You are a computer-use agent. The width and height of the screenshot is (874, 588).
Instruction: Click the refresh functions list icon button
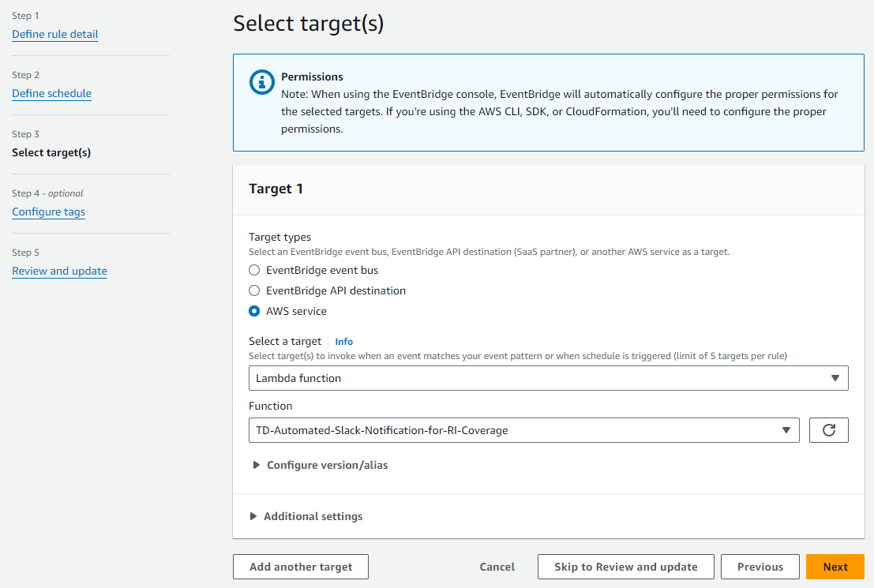coord(828,430)
